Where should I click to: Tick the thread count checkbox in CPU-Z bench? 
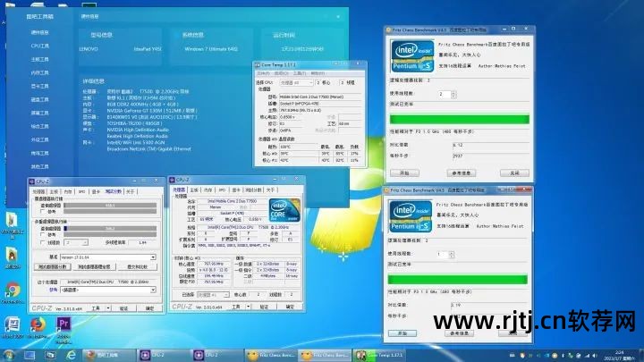pos(43,242)
